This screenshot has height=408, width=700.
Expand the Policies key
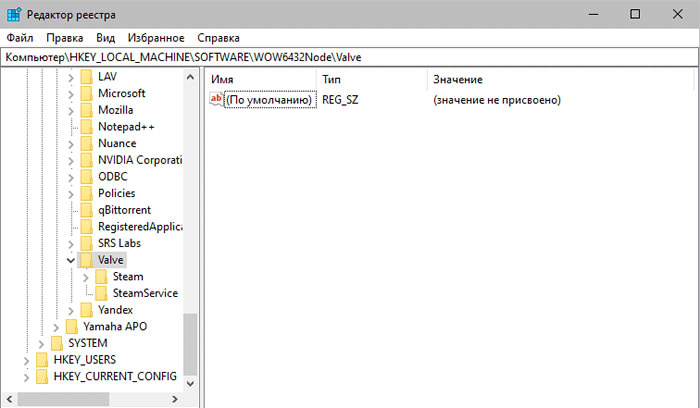71,194
